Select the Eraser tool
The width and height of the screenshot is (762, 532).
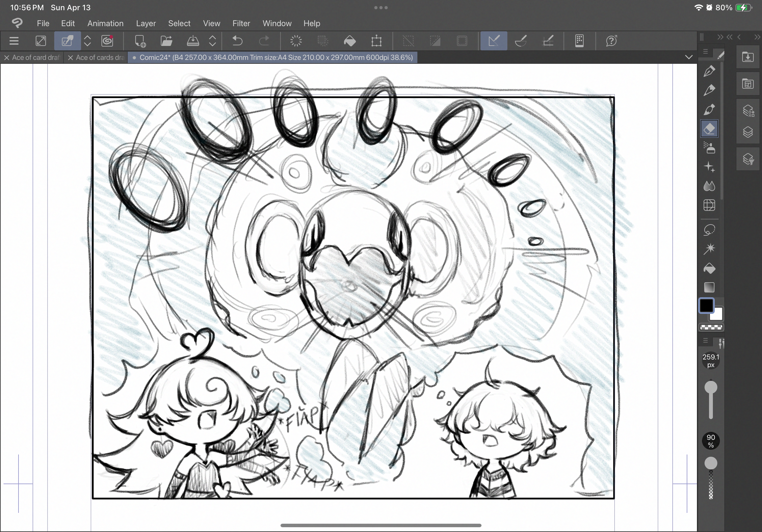coord(709,129)
